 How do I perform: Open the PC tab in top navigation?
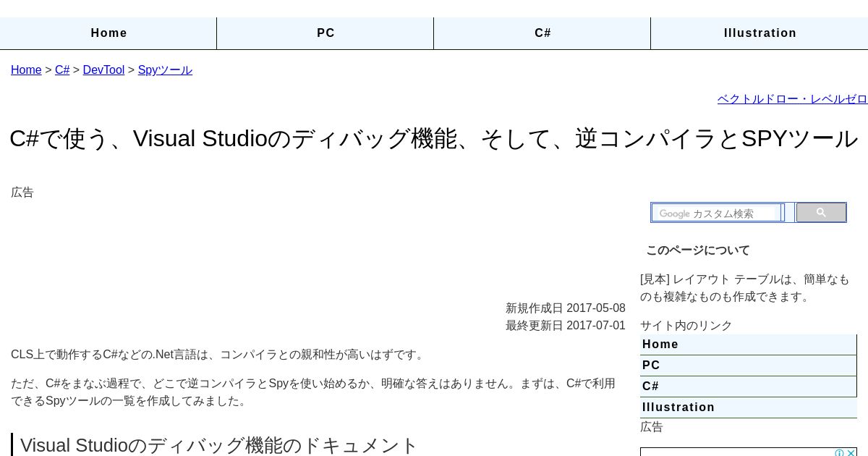point(325,33)
